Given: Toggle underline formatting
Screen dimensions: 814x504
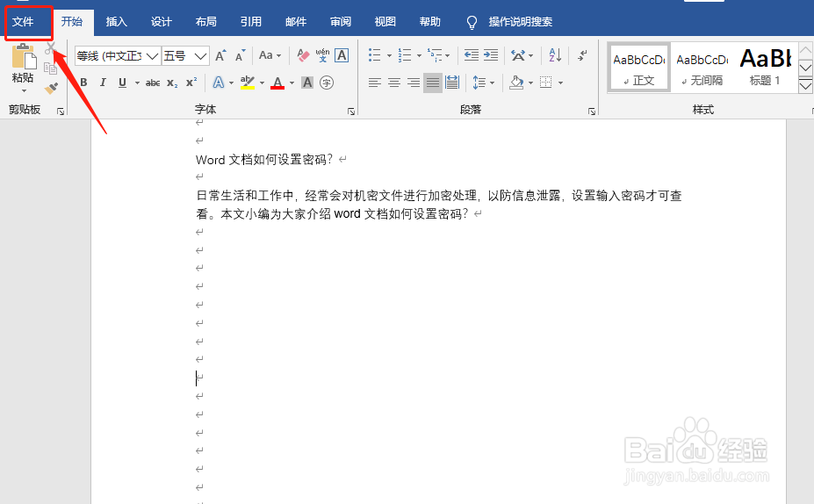Looking at the screenshot, I should coord(123,83).
